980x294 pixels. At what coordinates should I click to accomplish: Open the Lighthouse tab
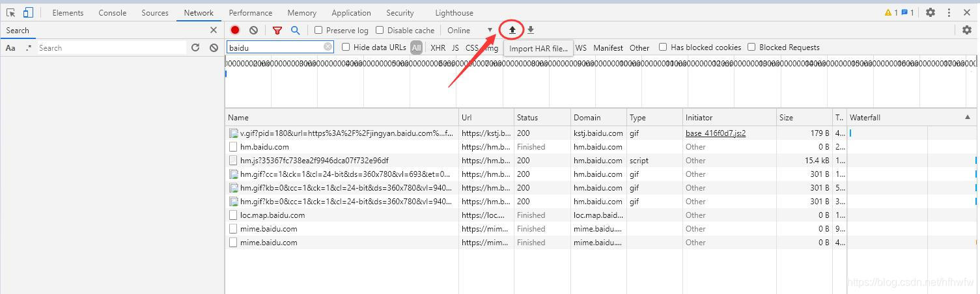coord(454,12)
